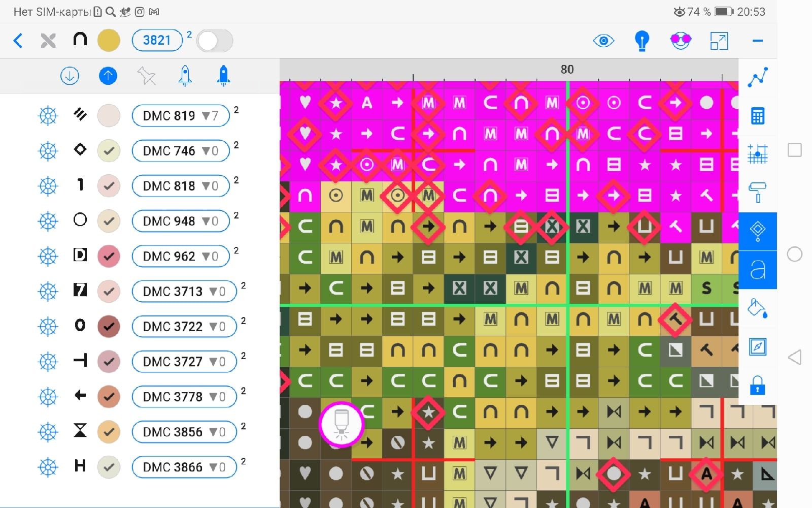The image size is (812, 508).
Task: Click the yellow current color swatch
Action: pos(109,41)
